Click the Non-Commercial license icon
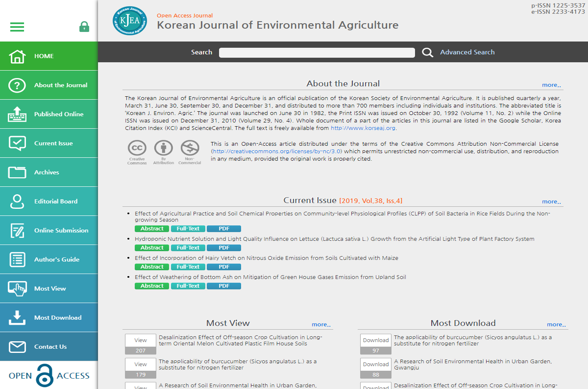 [x=190, y=148]
